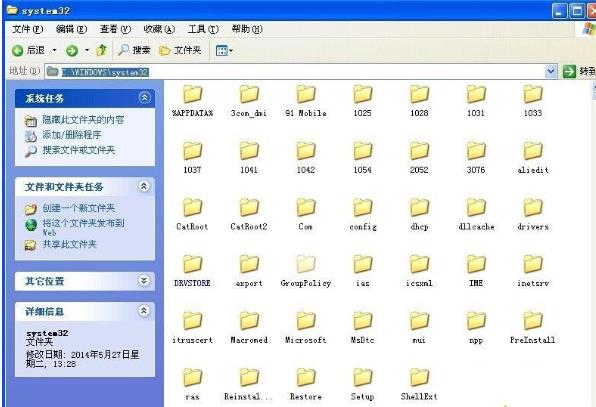Select the DRVSTORE folder icon
This screenshot has height=407, width=596.
click(193, 264)
